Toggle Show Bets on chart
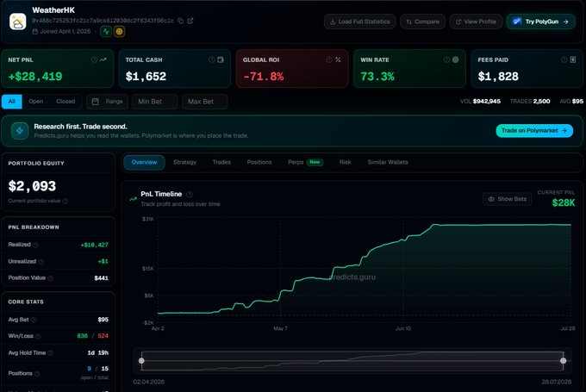Image resolution: width=586 pixels, height=392 pixels. click(507, 199)
